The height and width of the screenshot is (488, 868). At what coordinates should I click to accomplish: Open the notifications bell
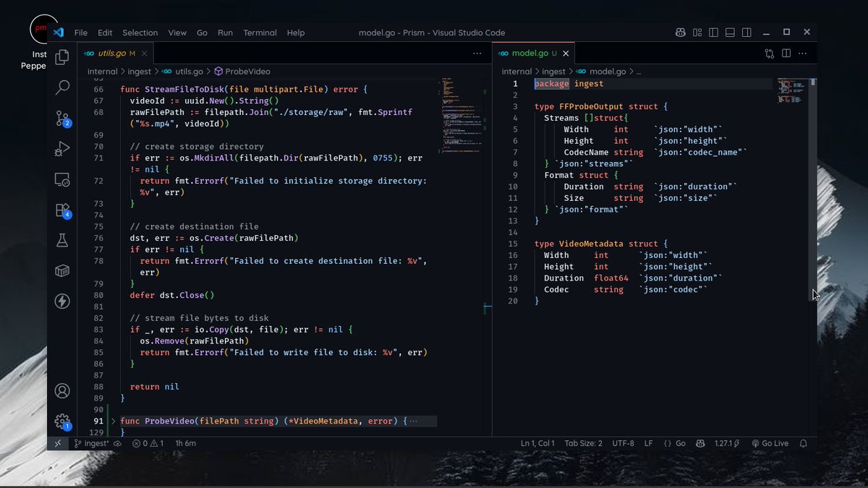click(x=803, y=443)
